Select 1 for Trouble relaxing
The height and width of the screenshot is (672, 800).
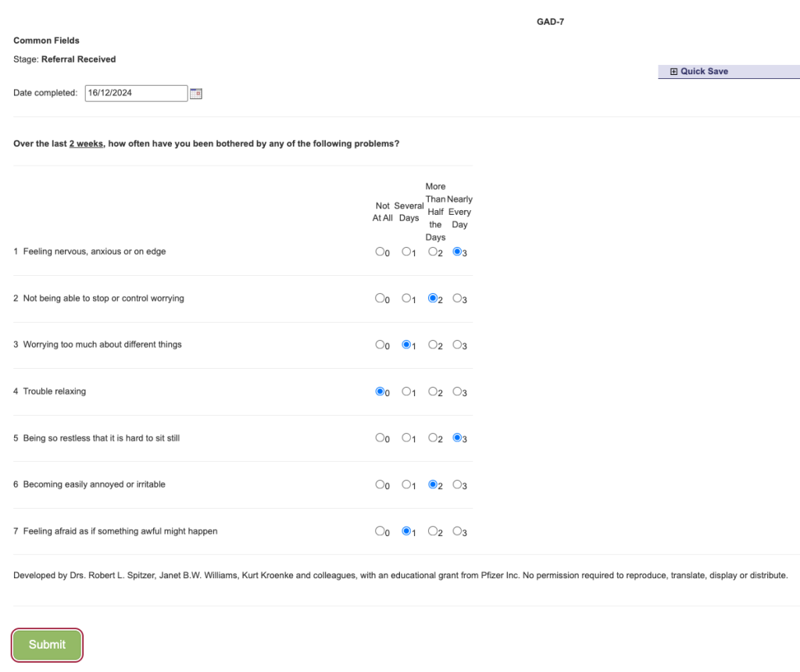[x=406, y=391]
